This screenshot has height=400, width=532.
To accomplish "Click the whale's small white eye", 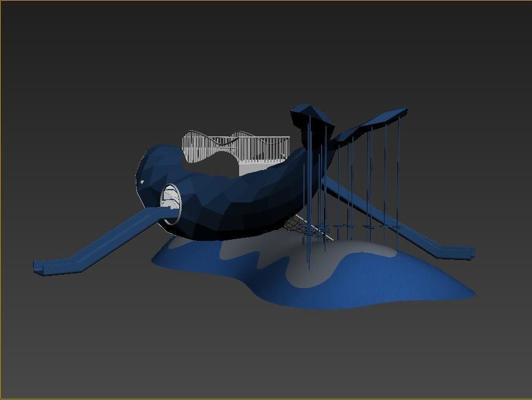I will tap(142, 182).
